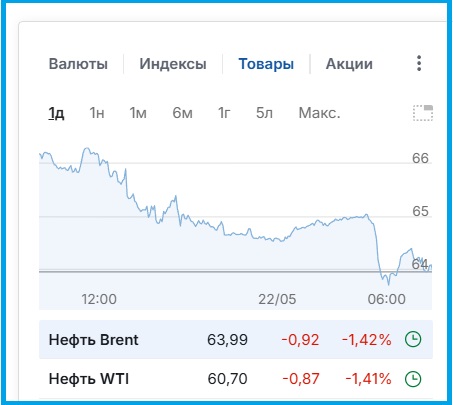Choose the 5л time range

click(264, 113)
